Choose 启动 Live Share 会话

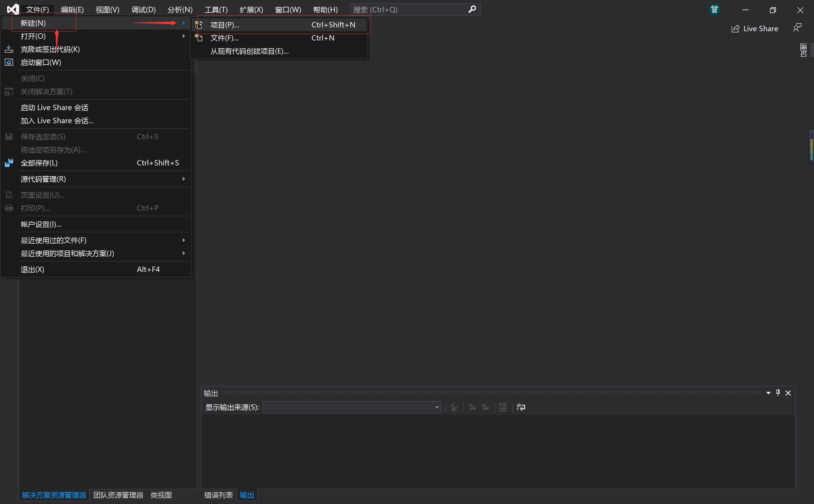(96, 107)
